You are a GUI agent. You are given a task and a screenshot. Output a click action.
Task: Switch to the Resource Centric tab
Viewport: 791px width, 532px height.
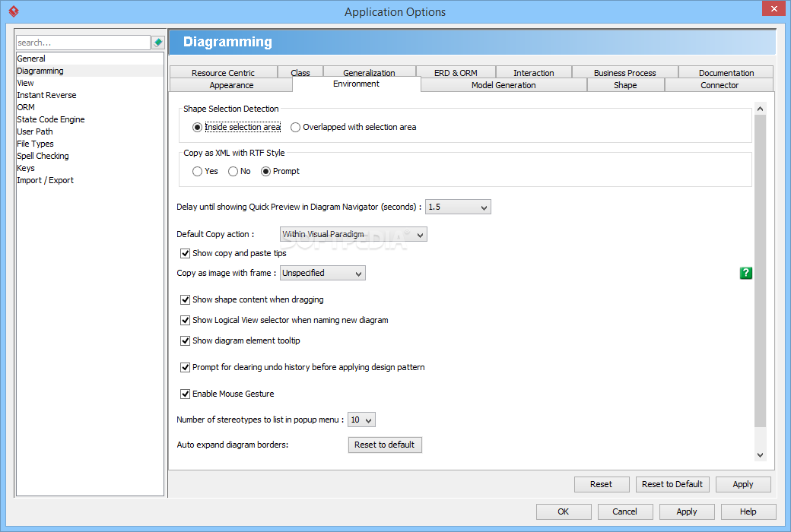(x=223, y=73)
